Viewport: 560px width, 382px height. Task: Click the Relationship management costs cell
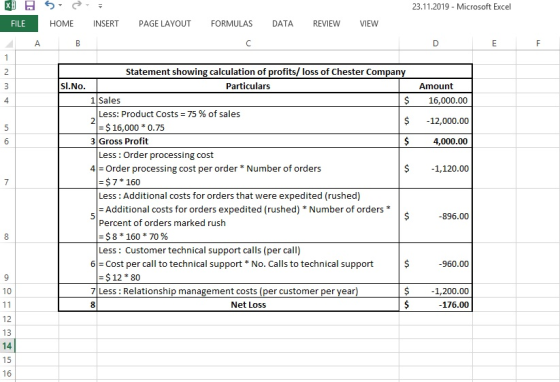248,291
